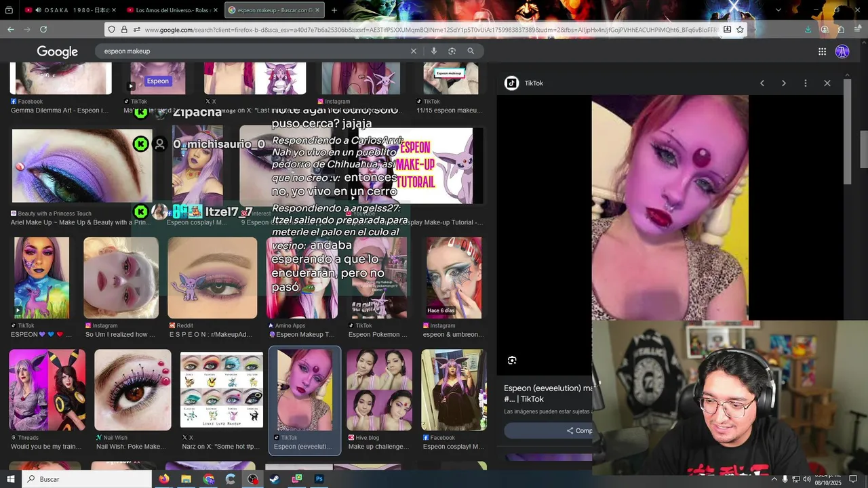The width and height of the screenshot is (868, 488).
Task: Click the '11/15 espeon makeu...' TikTok caption
Action: coord(450,110)
